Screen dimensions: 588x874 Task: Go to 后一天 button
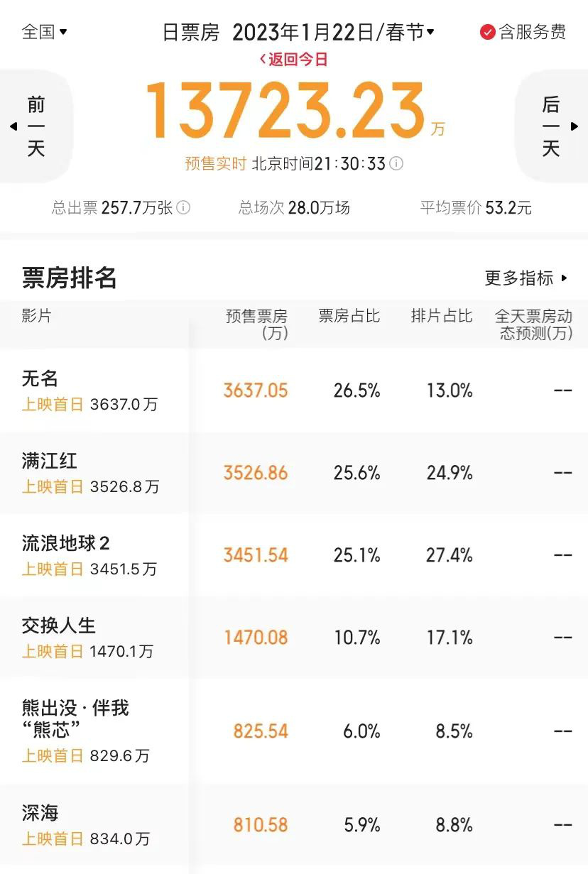click(551, 127)
